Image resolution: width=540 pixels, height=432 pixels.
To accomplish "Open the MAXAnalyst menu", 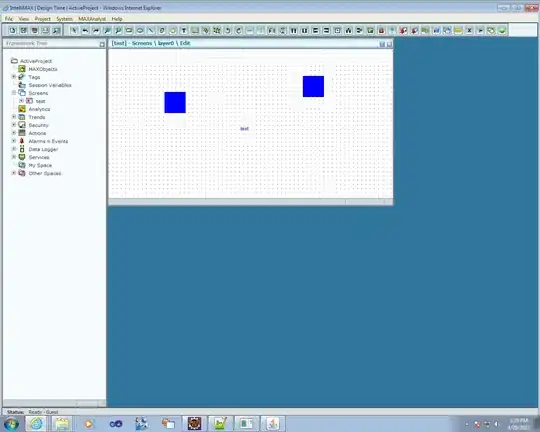I will [x=92, y=19].
